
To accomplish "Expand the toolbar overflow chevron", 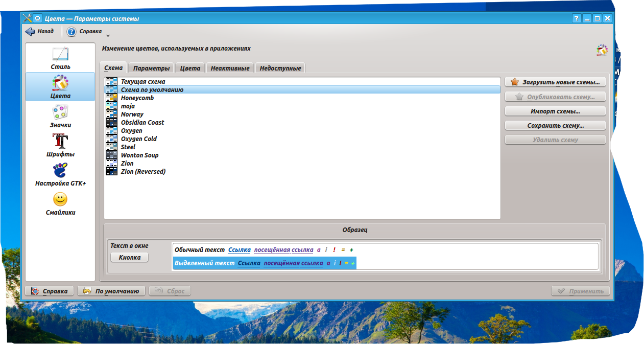I will coord(108,36).
